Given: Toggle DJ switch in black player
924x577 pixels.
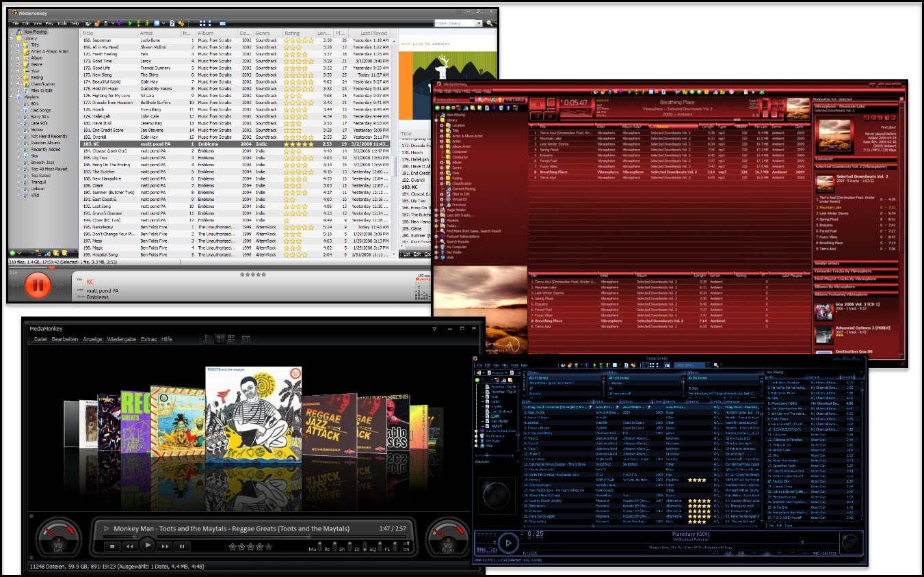Looking at the screenshot, I should [365, 546].
